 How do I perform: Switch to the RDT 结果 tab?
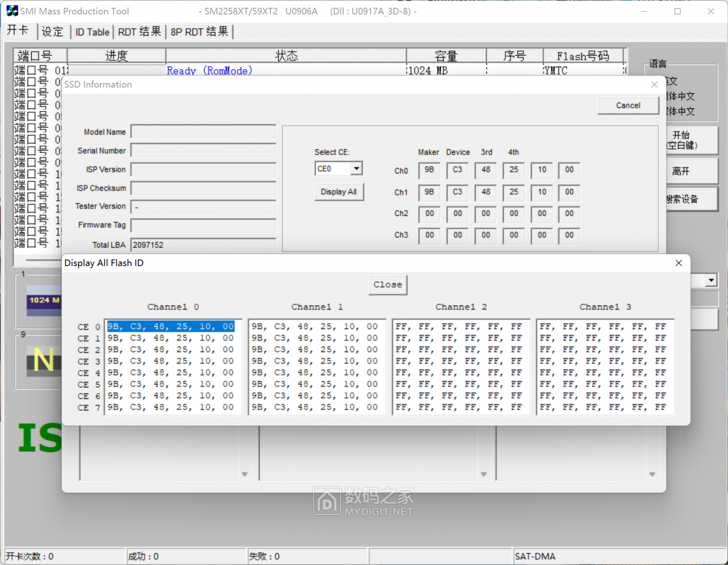[x=139, y=32]
